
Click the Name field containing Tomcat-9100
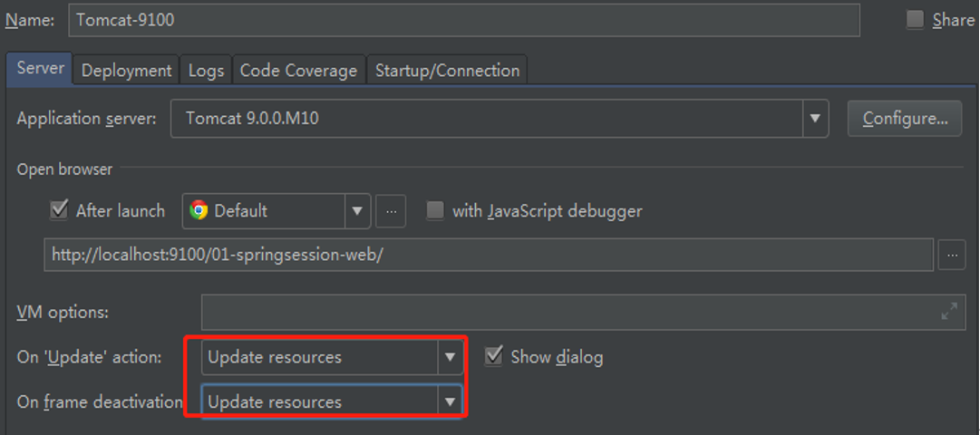[464, 20]
